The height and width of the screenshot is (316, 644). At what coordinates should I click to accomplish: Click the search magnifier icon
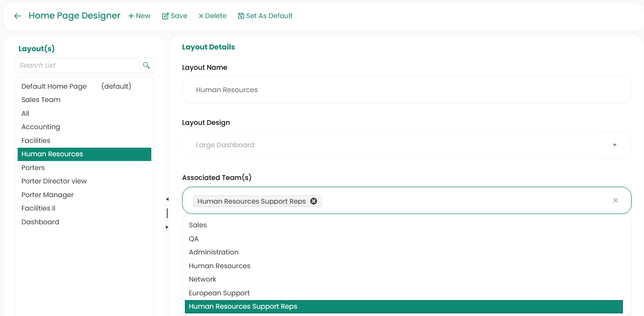click(146, 65)
